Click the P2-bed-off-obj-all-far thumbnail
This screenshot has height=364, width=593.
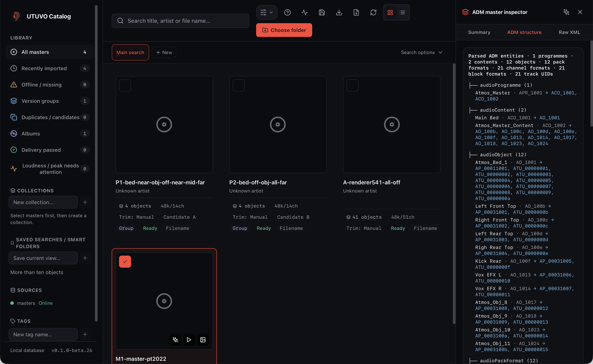pyautogui.click(x=278, y=124)
